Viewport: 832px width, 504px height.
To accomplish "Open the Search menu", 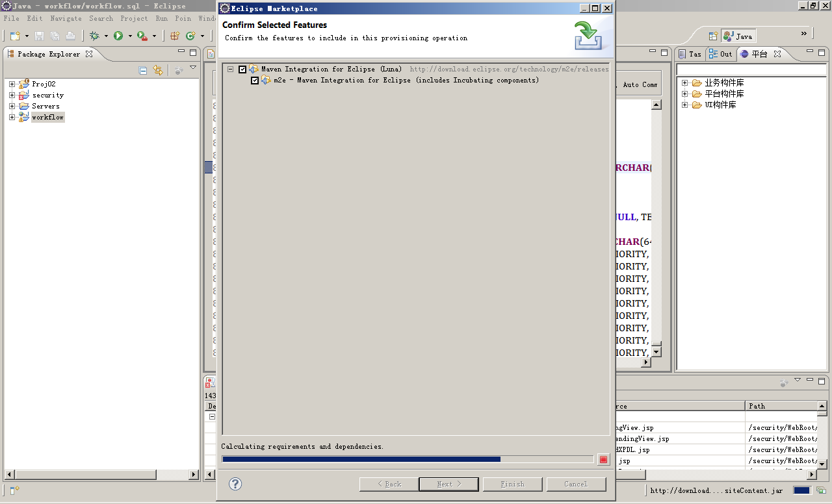I will coord(101,19).
